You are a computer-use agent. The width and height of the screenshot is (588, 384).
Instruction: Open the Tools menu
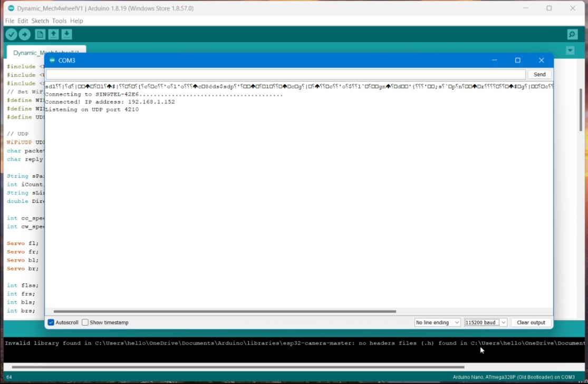tap(59, 21)
